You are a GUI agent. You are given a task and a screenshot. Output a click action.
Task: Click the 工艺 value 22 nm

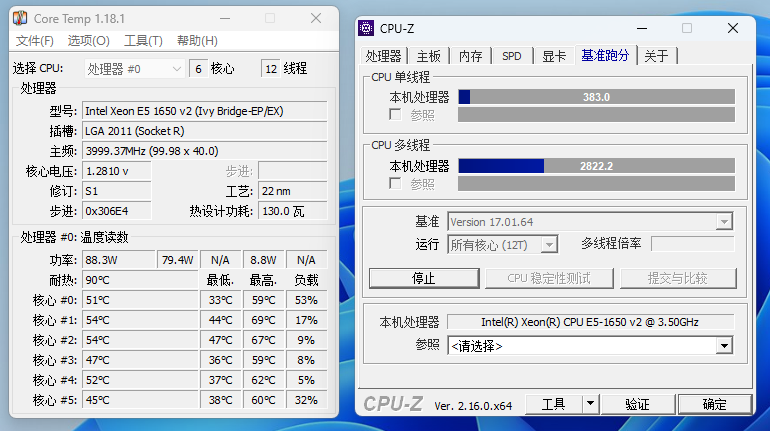click(x=292, y=191)
